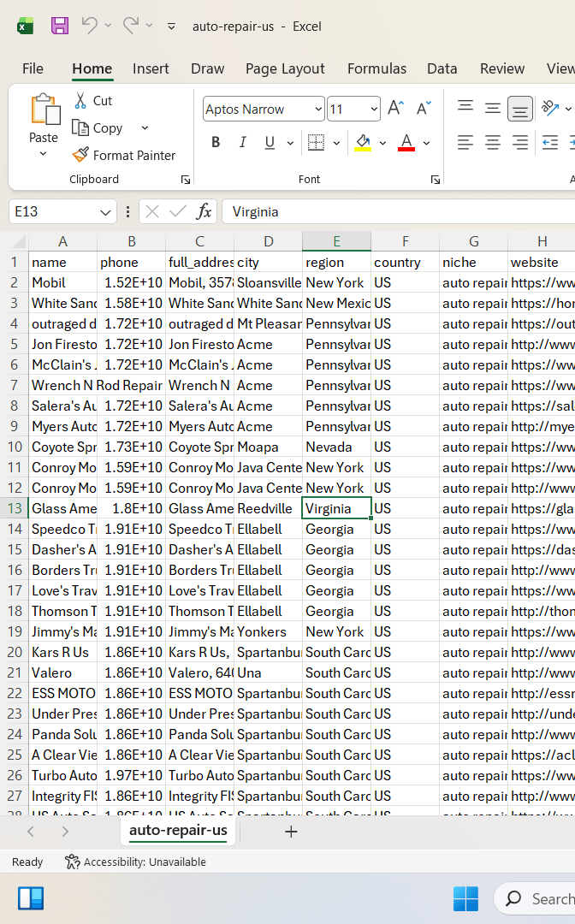The height and width of the screenshot is (924, 575).
Task: Open the File tab
Action: [33, 69]
